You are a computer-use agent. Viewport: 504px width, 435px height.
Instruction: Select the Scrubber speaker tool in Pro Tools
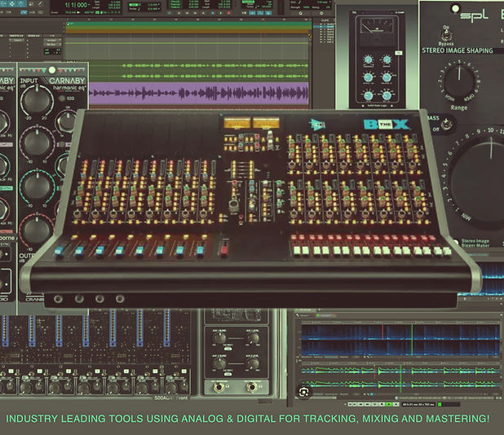(32, 4)
